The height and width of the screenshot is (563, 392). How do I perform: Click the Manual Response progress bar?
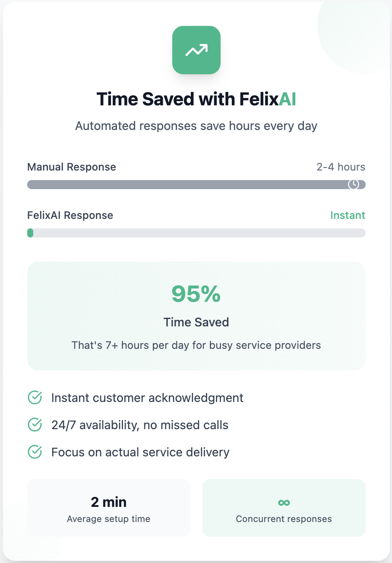[x=196, y=184]
